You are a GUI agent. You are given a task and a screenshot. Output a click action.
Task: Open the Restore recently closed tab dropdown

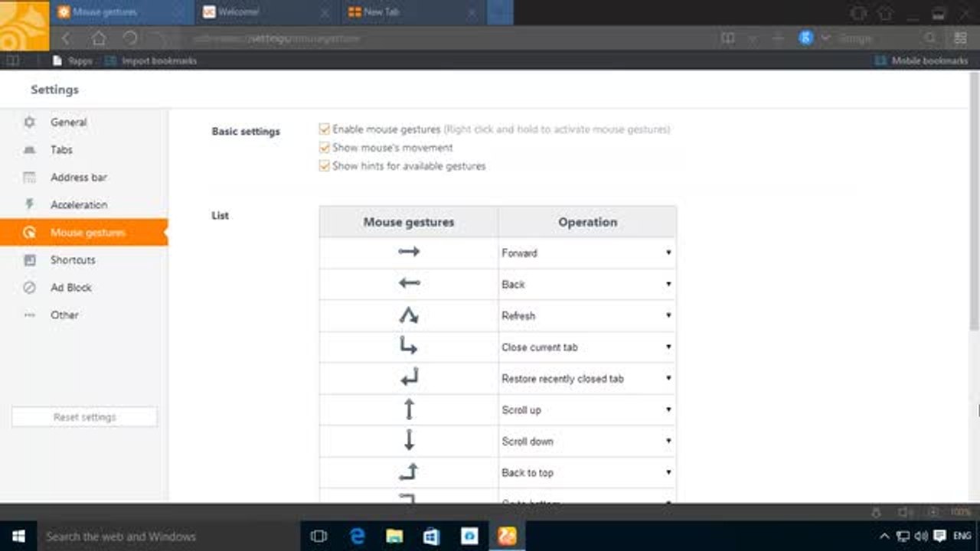[x=587, y=378]
